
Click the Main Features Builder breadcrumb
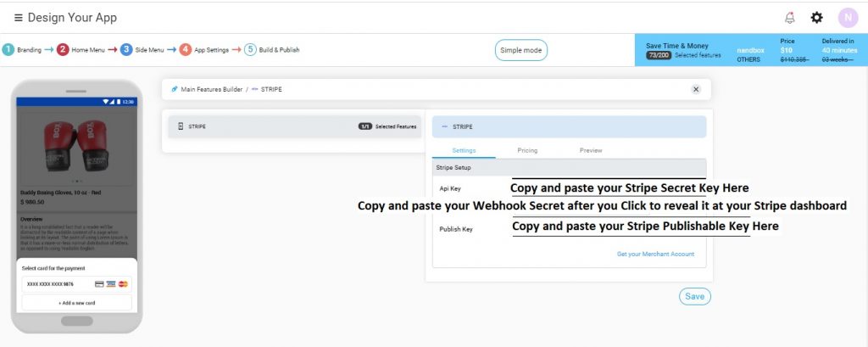(211, 89)
